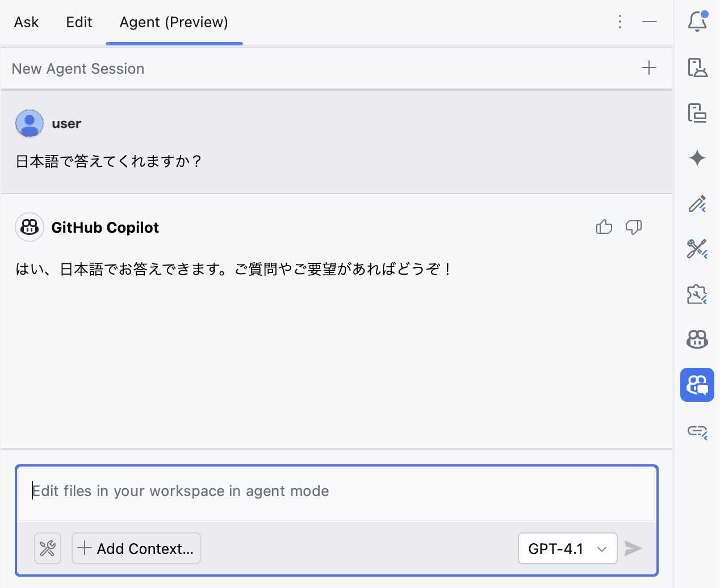Open the three-dot overflow menu
Viewport: 720px width, 588px height.
click(620, 22)
